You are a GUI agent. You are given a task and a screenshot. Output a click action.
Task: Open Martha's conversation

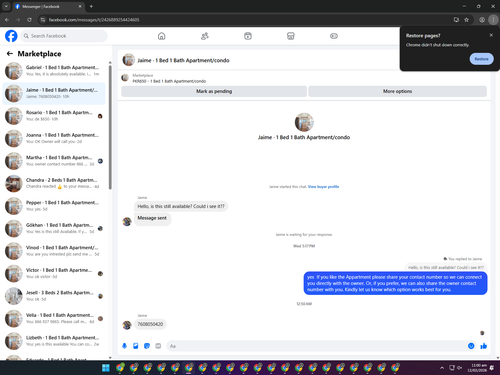pos(54,161)
